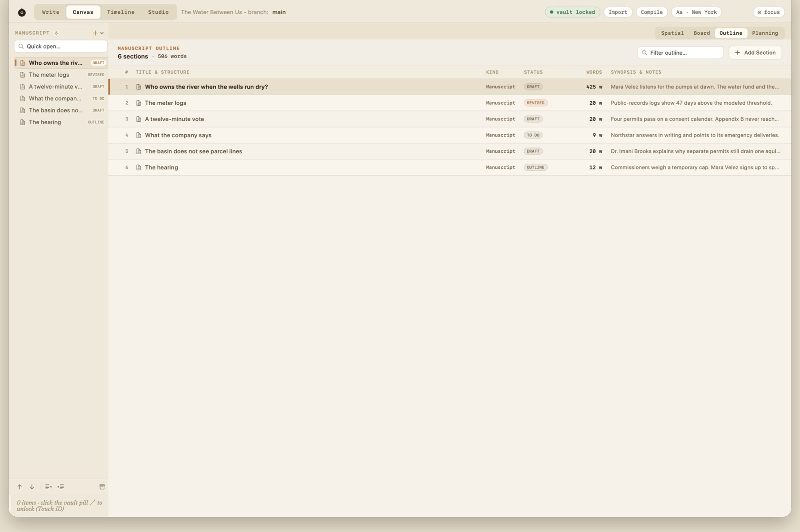Click the document icon beside The basin does not see parcel lines

(139, 151)
